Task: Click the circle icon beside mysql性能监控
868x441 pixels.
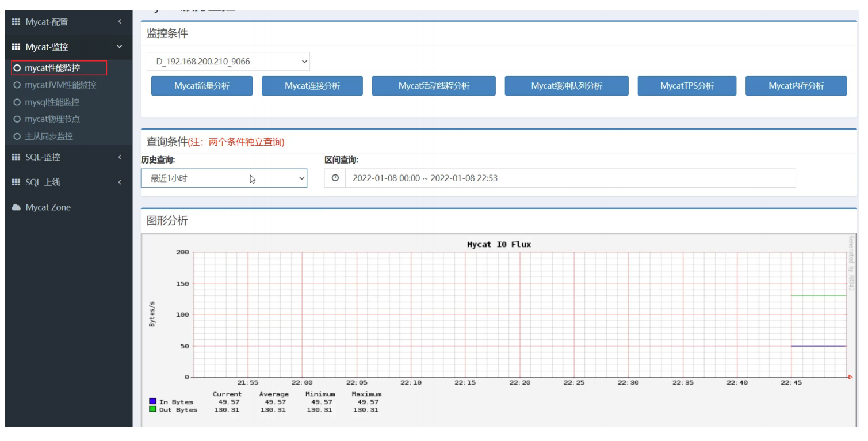Action: pyautogui.click(x=17, y=102)
